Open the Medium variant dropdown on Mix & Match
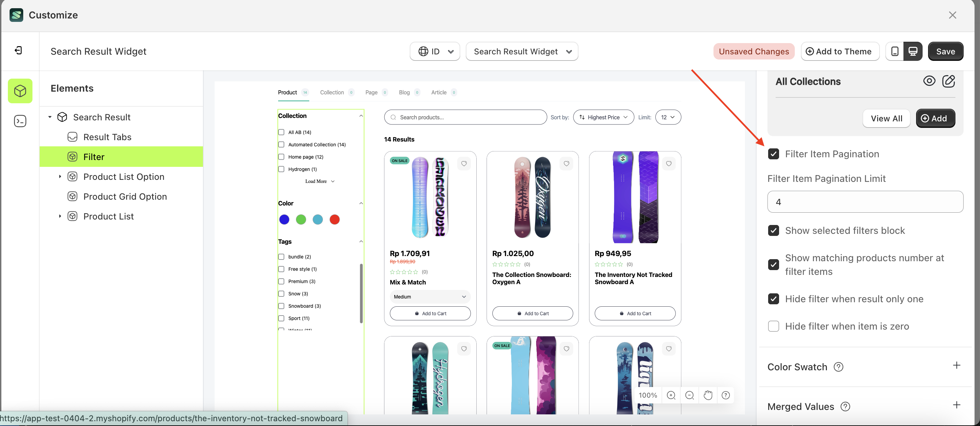 pyautogui.click(x=430, y=296)
